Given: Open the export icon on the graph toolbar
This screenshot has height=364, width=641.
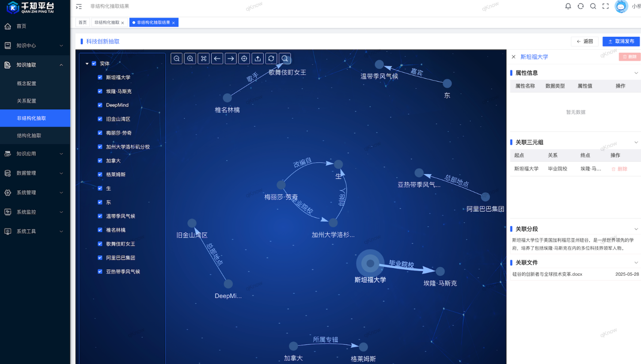Looking at the screenshot, I should click(257, 58).
